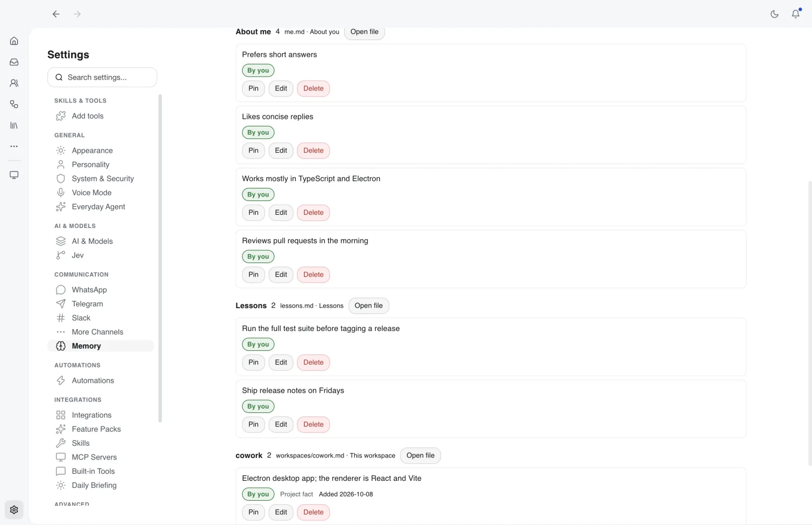Image resolution: width=812 pixels, height=525 pixels.
Task: Open the monitor icon in left rail
Action: 14,175
